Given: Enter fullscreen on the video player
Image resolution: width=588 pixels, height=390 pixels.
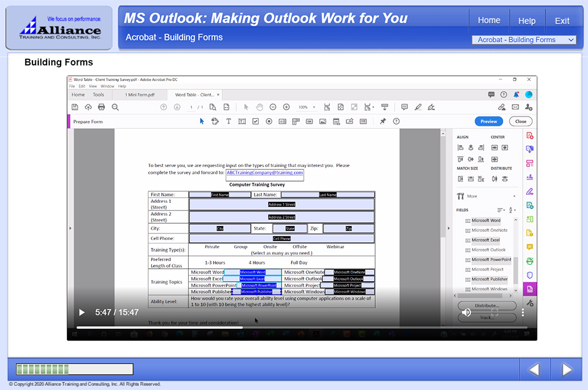Looking at the screenshot, I should click(495, 312).
